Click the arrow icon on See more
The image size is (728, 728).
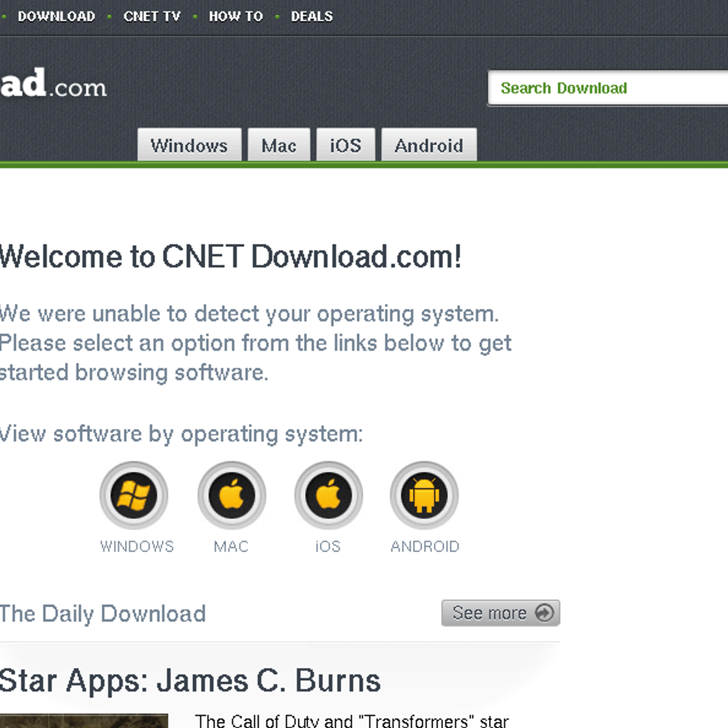pos(544,613)
